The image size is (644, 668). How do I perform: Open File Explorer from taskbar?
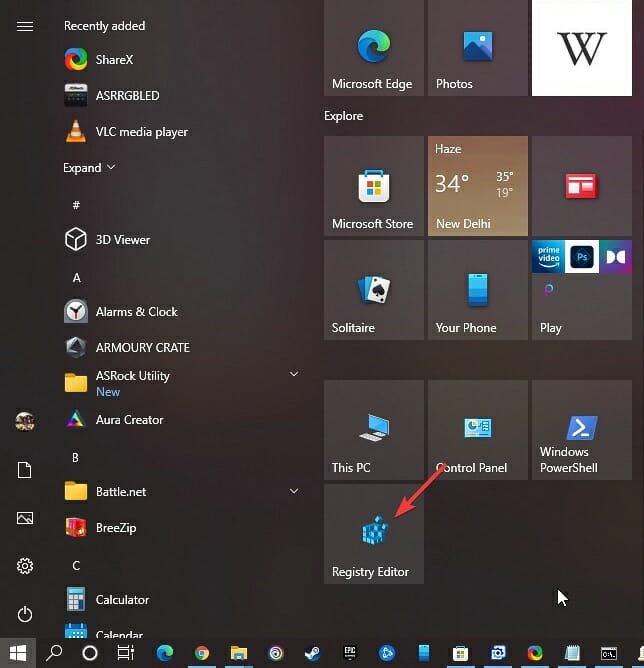[239, 653]
